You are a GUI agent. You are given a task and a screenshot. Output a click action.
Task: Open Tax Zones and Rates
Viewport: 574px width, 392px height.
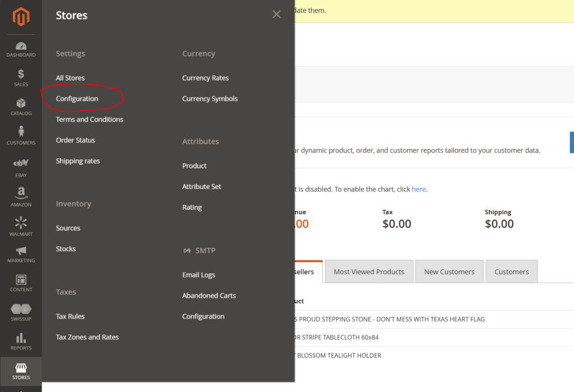click(x=87, y=337)
